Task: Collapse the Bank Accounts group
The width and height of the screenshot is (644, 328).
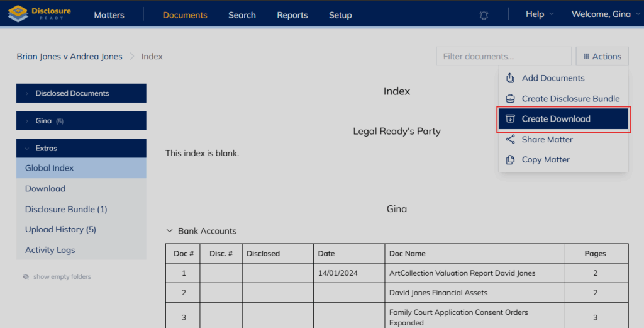Action: [169, 231]
